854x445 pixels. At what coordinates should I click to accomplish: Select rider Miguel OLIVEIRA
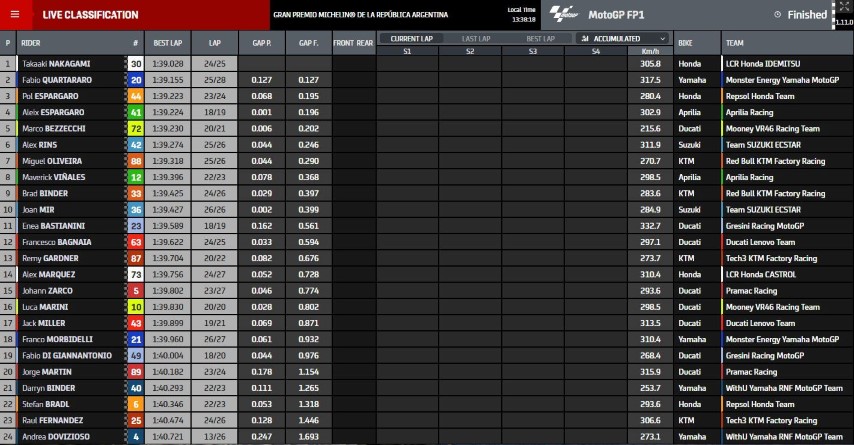click(52, 161)
